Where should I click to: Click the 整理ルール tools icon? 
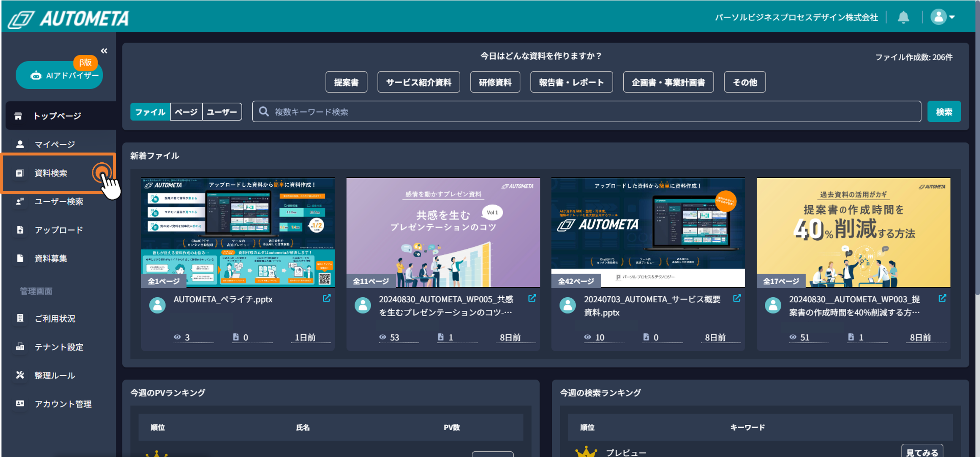[x=20, y=375]
